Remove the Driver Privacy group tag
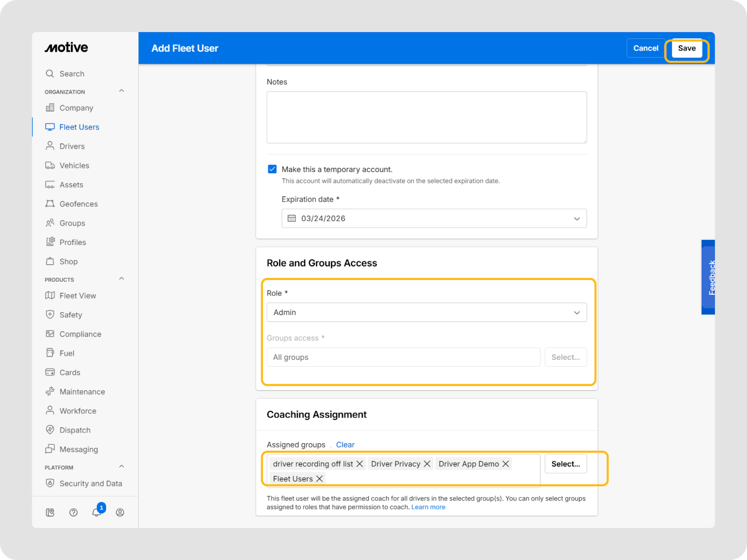 427,464
